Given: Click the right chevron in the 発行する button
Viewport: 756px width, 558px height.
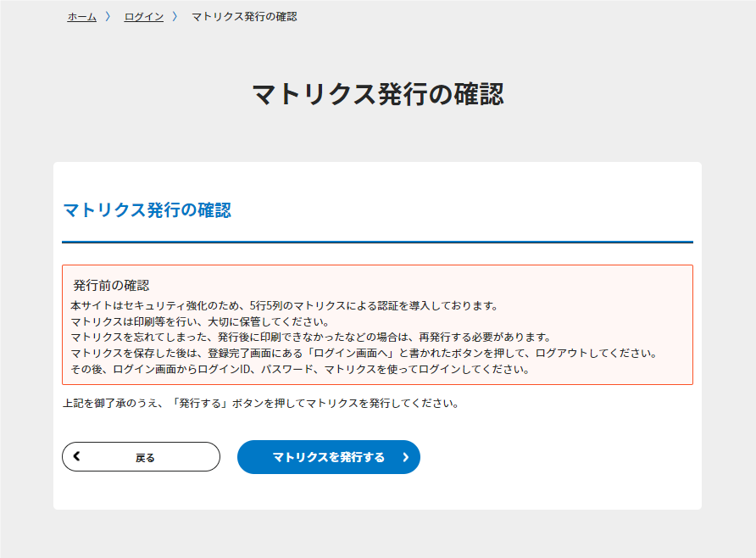Looking at the screenshot, I should pyautogui.click(x=405, y=457).
